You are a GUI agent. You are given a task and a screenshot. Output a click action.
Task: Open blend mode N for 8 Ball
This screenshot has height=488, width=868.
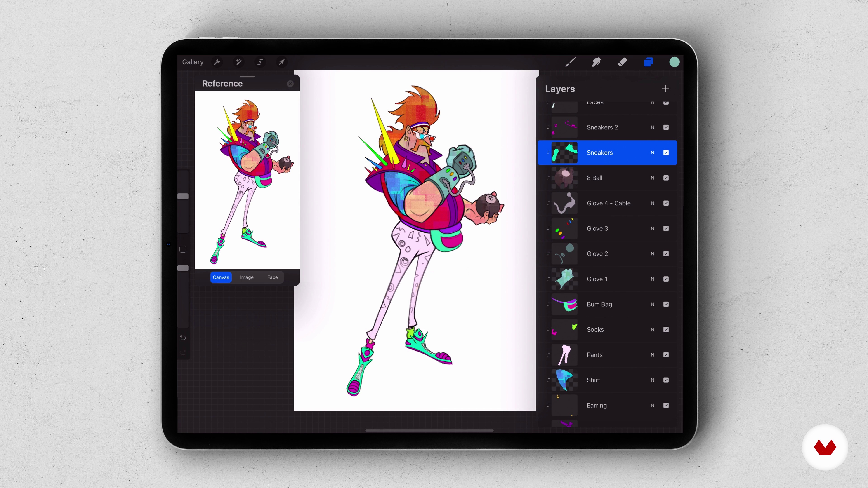pos(652,178)
